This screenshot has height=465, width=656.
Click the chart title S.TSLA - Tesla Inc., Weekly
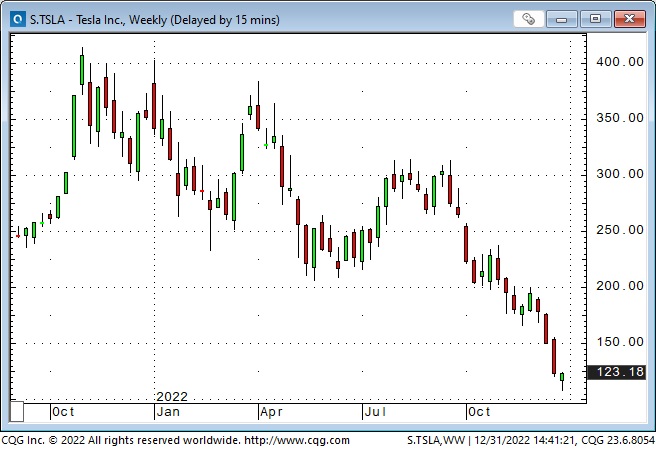pos(155,20)
